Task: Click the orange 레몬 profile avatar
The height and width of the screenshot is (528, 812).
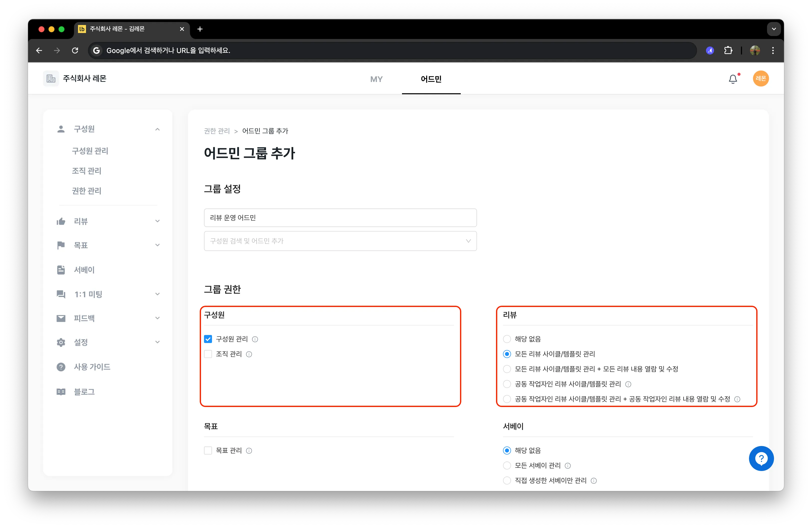Action: (x=760, y=78)
